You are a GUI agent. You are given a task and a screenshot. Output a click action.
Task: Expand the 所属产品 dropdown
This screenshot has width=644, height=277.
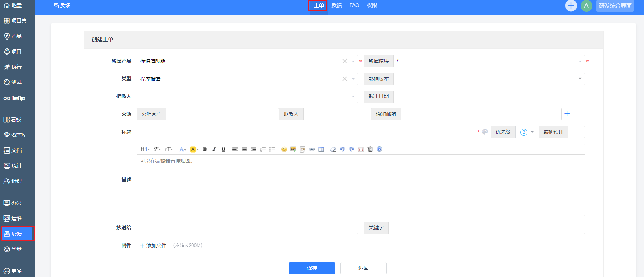353,61
